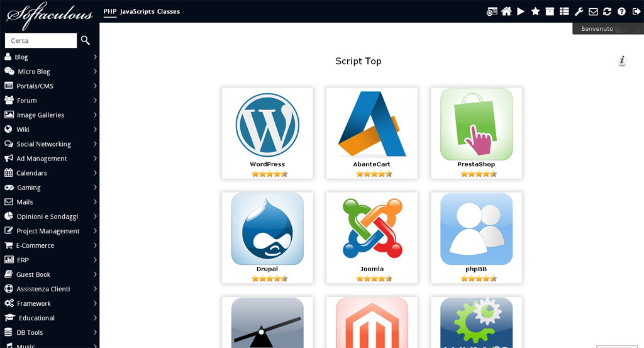Click the DB Tools database icon

(x=8, y=332)
